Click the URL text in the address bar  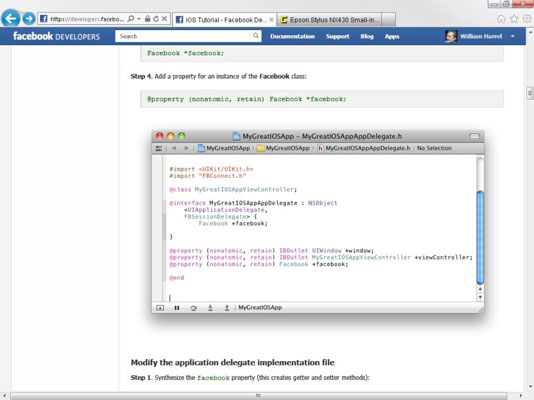[x=87, y=19]
